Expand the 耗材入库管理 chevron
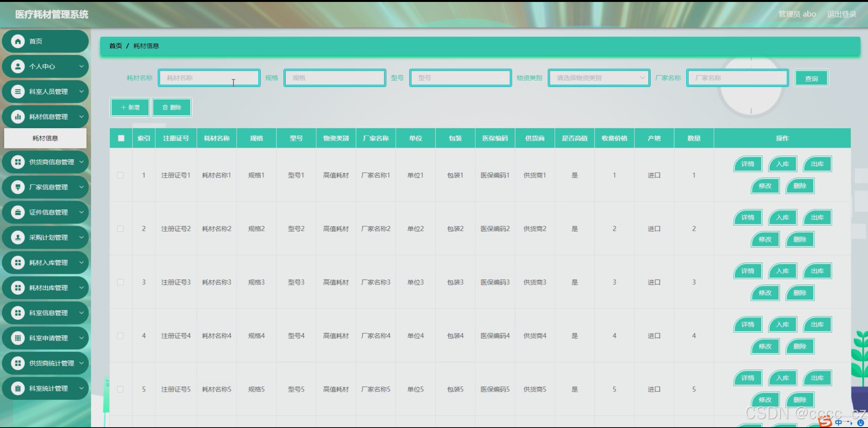This screenshot has width=868, height=428. pos(81,263)
